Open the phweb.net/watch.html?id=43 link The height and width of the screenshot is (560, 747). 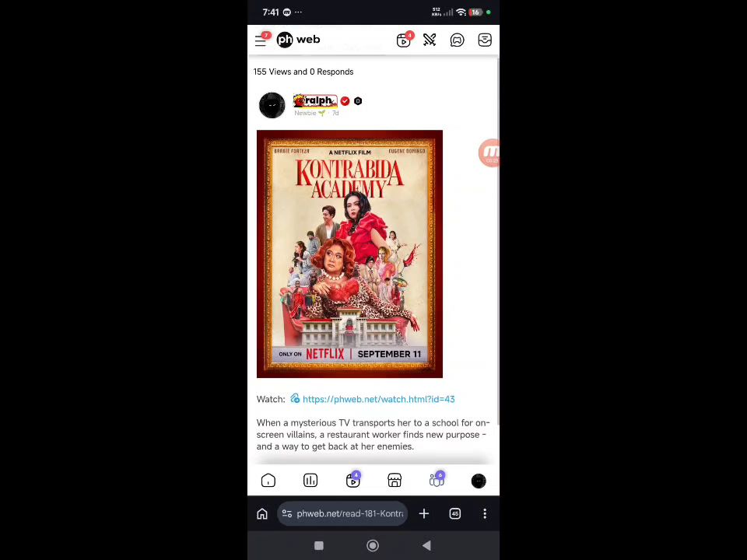[378, 399]
